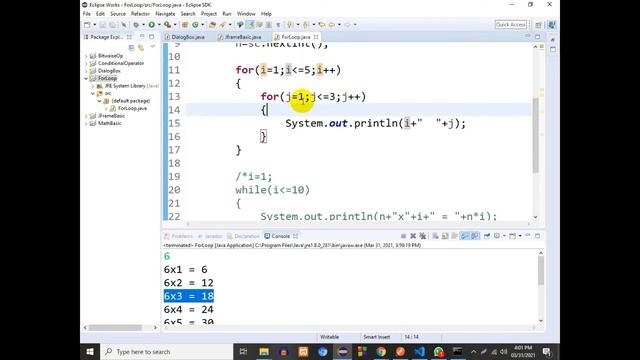This screenshot has height=360, width=640.
Task: Click the Search flashlight toolbar icon
Action: coord(222,25)
